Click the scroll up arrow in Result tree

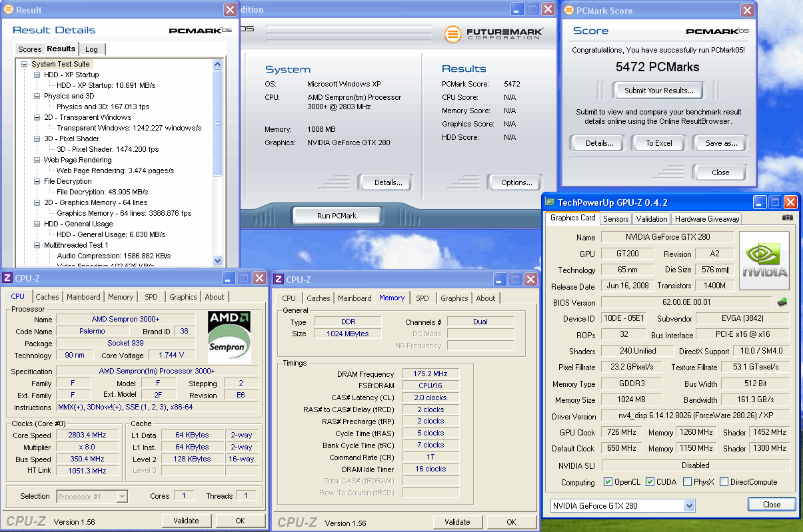coord(218,65)
